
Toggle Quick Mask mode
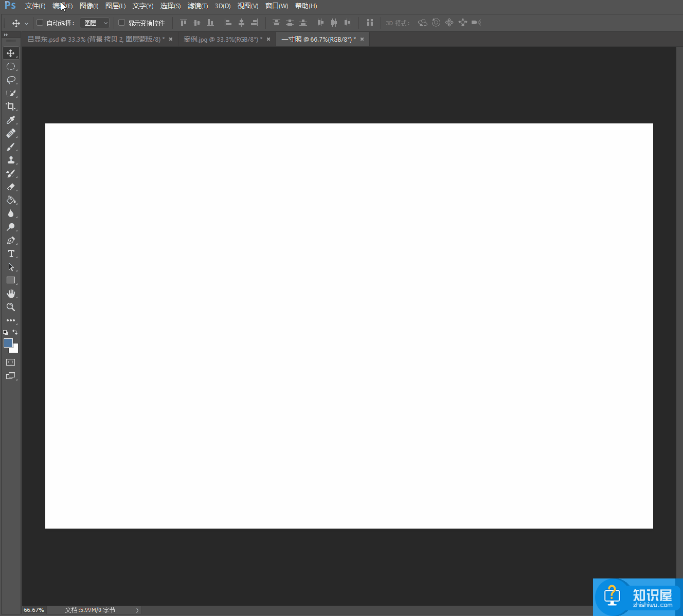pyautogui.click(x=11, y=363)
